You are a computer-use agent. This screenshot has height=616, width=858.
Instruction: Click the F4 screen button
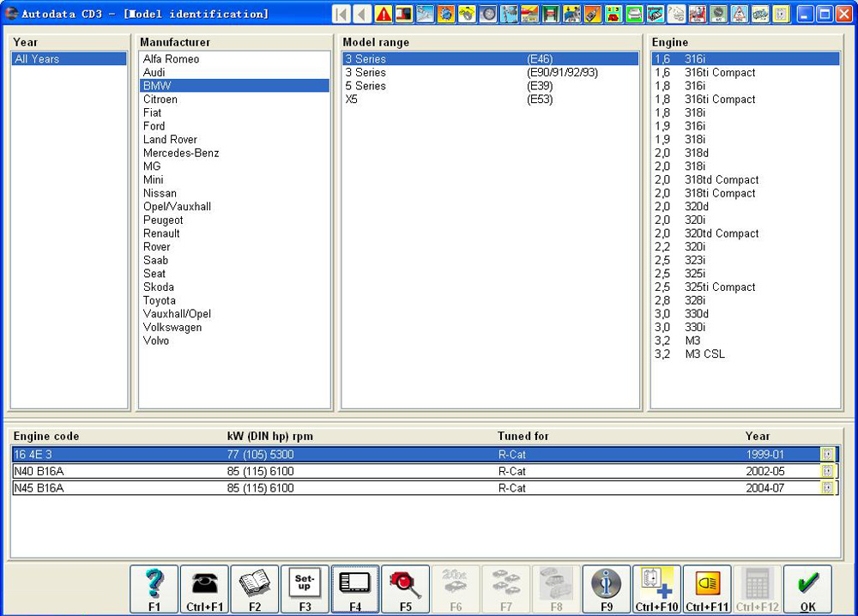355,589
